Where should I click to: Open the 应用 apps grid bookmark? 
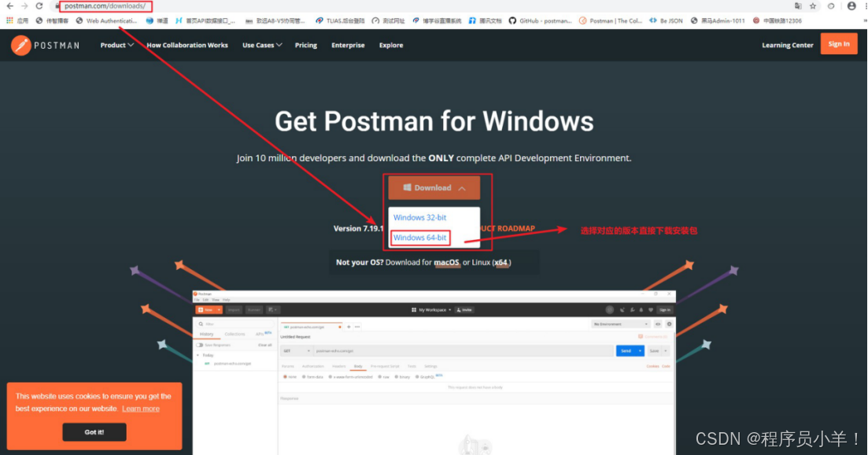click(x=17, y=20)
